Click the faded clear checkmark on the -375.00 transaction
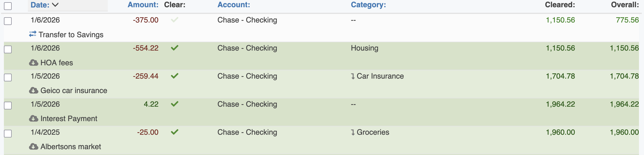This screenshot has width=644, height=155. 175,20
